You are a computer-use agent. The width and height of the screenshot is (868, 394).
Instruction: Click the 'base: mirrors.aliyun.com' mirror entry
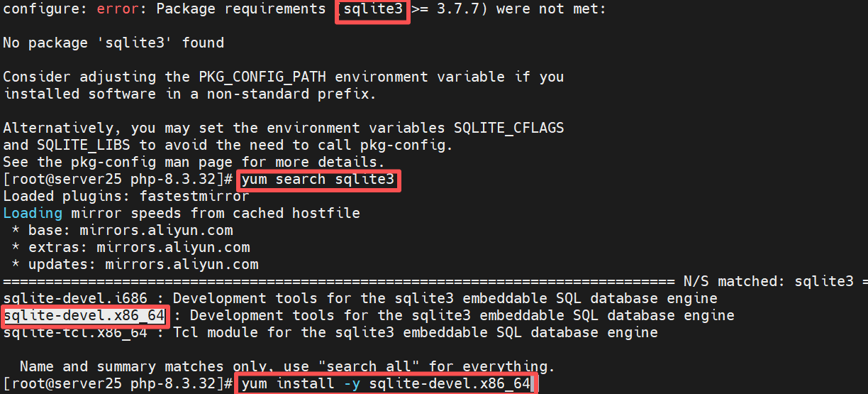(130, 231)
